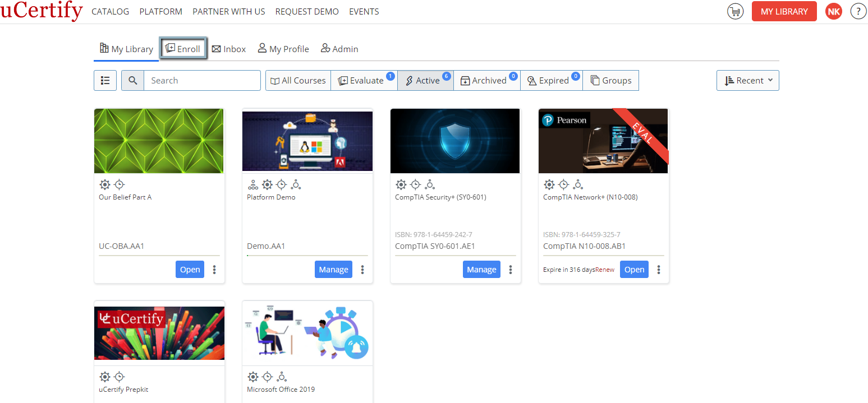This screenshot has width=868, height=403.
Task: Manage the CompTIA Security+ course
Action: [x=481, y=270]
